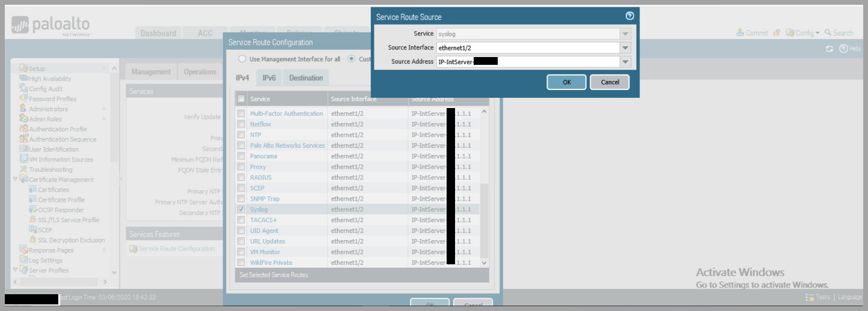The image size is (868, 311).
Task: Open SSL/TLS Service Profile in sidebar
Action: [69, 220]
